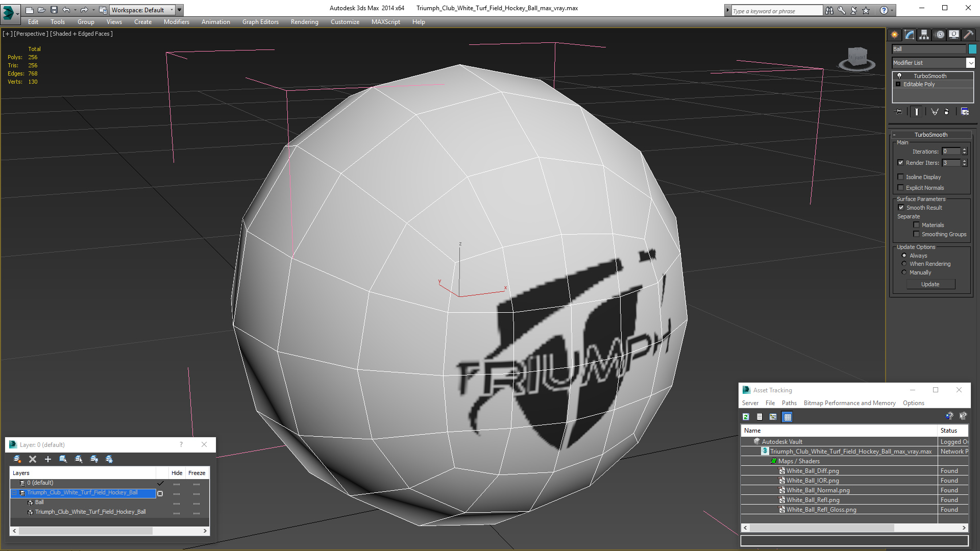Click Highlight Selected Objects' Layers icon
The width and height of the screenshot is (980, 551).
click(79, 459)
